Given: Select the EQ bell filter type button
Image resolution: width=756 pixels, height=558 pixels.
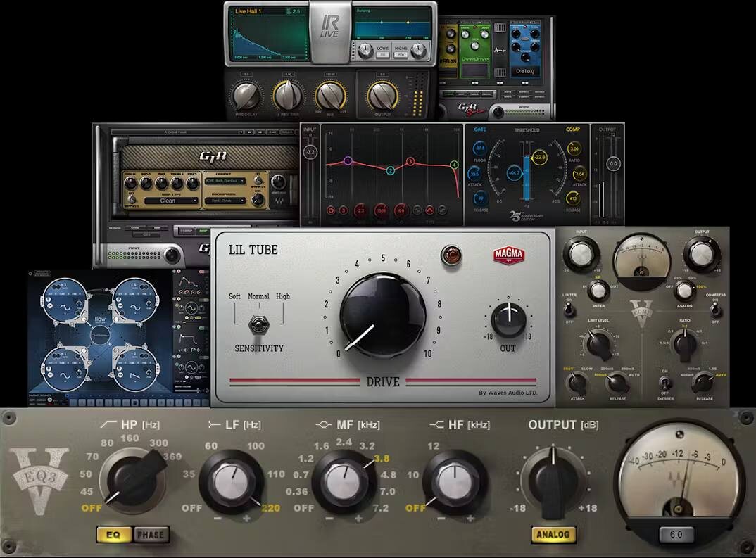Looking at the screenshot, I should [429, 210].
